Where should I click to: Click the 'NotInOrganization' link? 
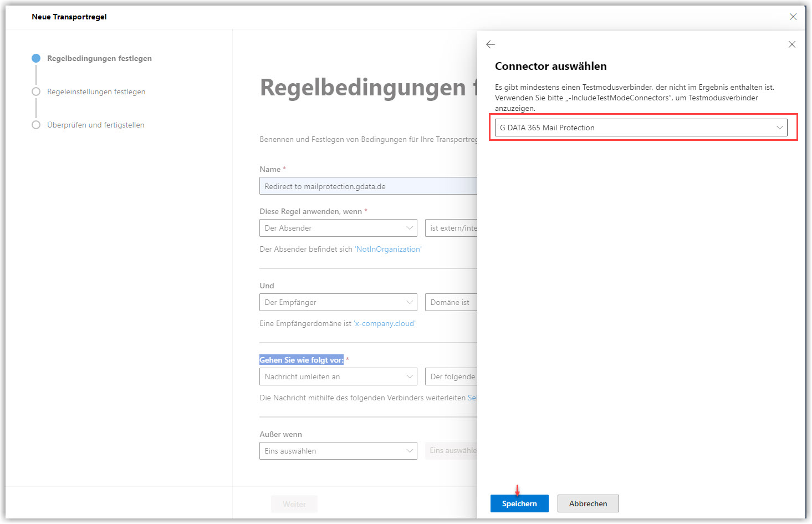[x=388, y=250]
